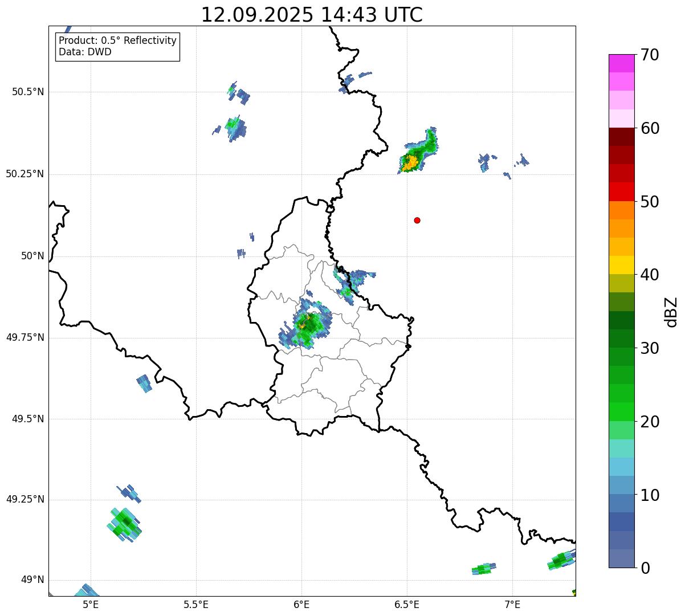Click the map title showing 14:43 UTC
Viewport: 685px width, 616px height.
312,15
